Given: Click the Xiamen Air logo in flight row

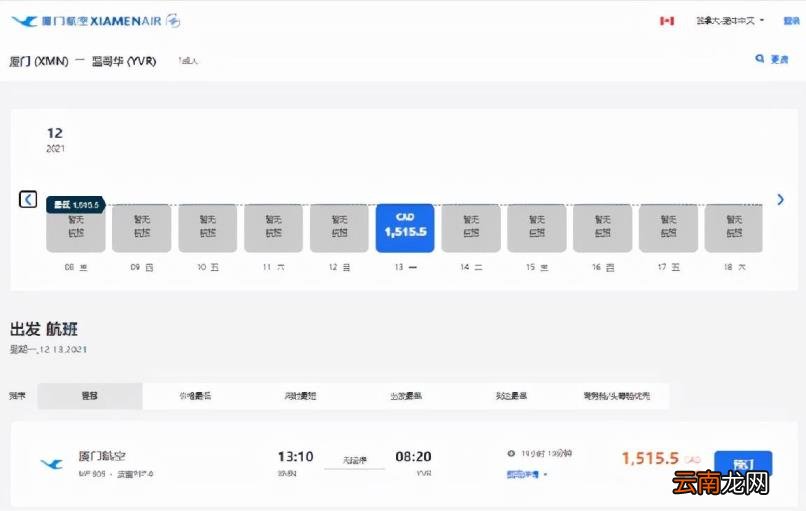Looking at the screenshot, I should point(51,464).
